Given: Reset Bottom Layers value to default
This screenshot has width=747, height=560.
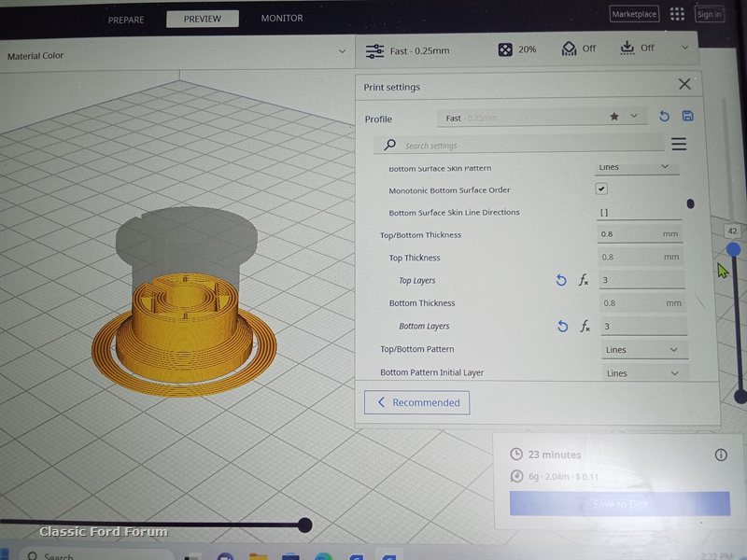Looking at the screenshot, I should pos(562,326).
